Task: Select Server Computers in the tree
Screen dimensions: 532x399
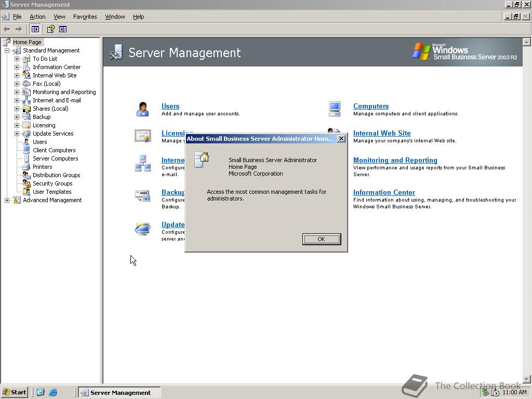Action: [55, 158]
